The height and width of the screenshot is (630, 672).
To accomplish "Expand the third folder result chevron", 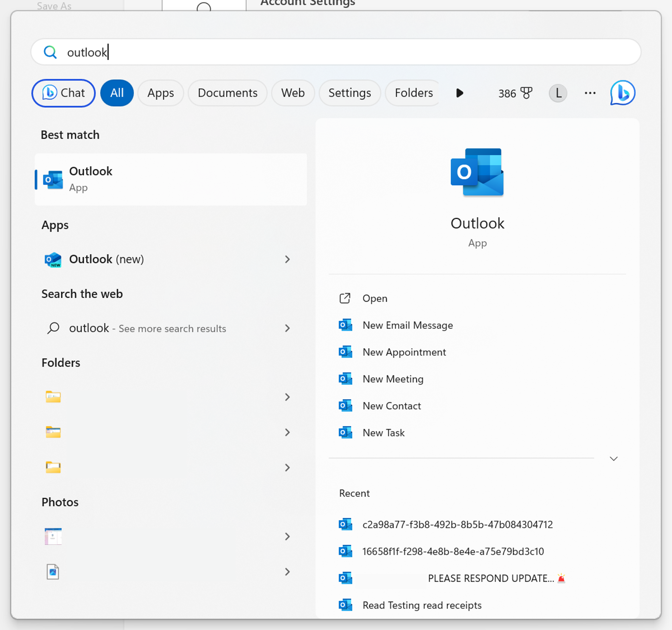I will point(287,467).
